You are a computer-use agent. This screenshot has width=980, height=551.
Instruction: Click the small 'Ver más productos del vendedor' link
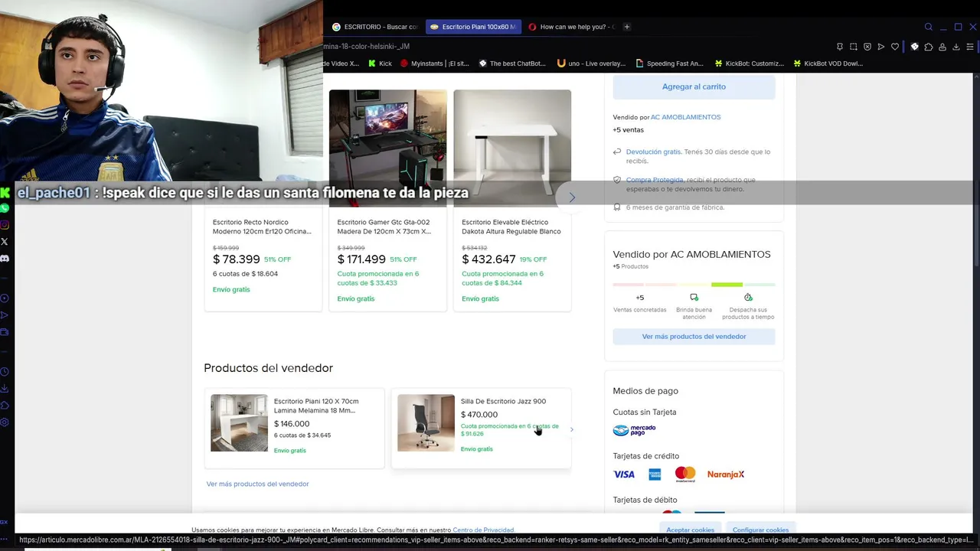tap(257, 484)
